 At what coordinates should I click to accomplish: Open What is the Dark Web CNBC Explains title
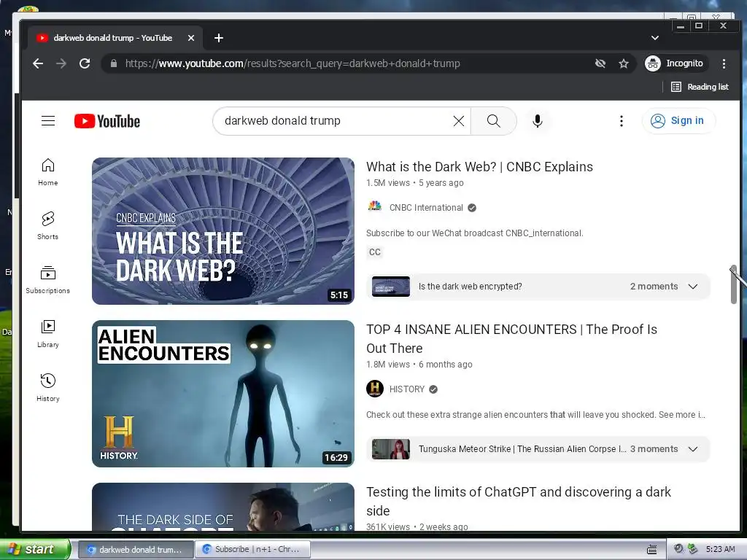point(479,167)
